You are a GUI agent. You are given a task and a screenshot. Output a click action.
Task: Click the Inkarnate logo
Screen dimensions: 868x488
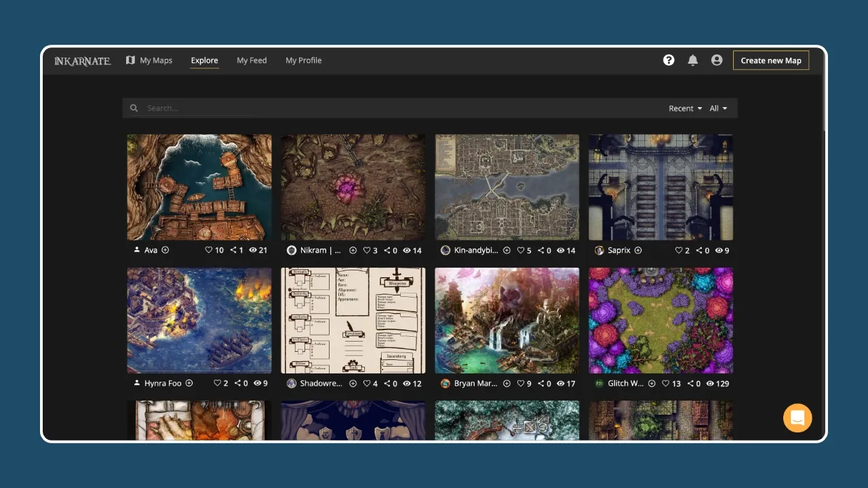[81, 61]
